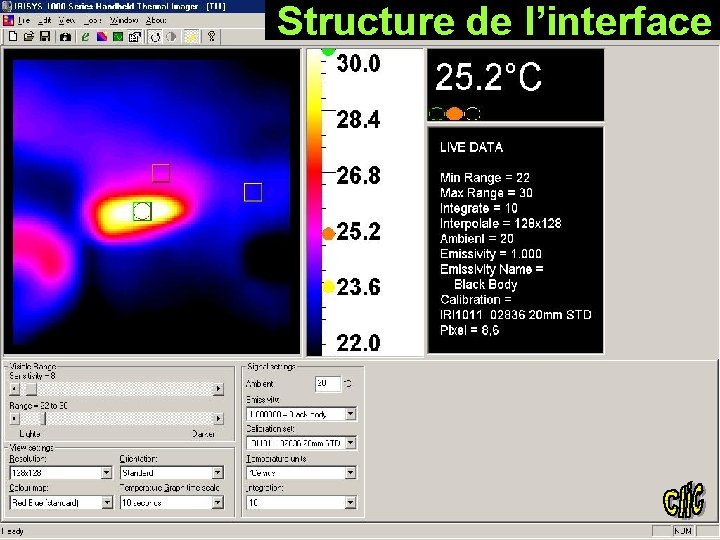The image size is (720, 540).
Task: Click the New document toolbar icon
Action: (x=13, y=37)
